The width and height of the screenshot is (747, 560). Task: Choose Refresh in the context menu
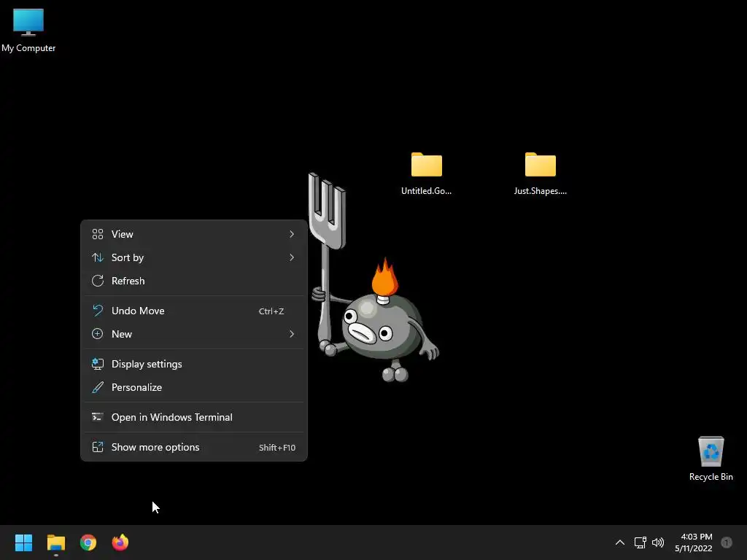(x=194, y=281)
